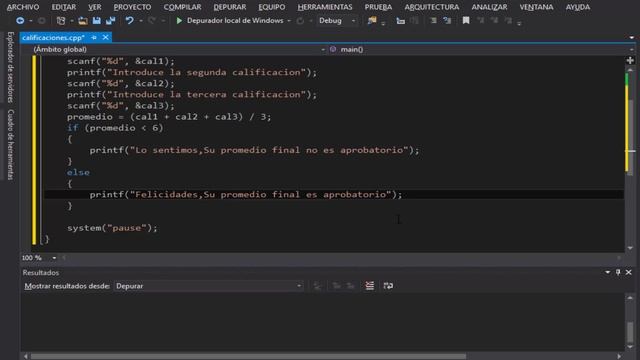Click the Felicidades printf line

(246, 194)
